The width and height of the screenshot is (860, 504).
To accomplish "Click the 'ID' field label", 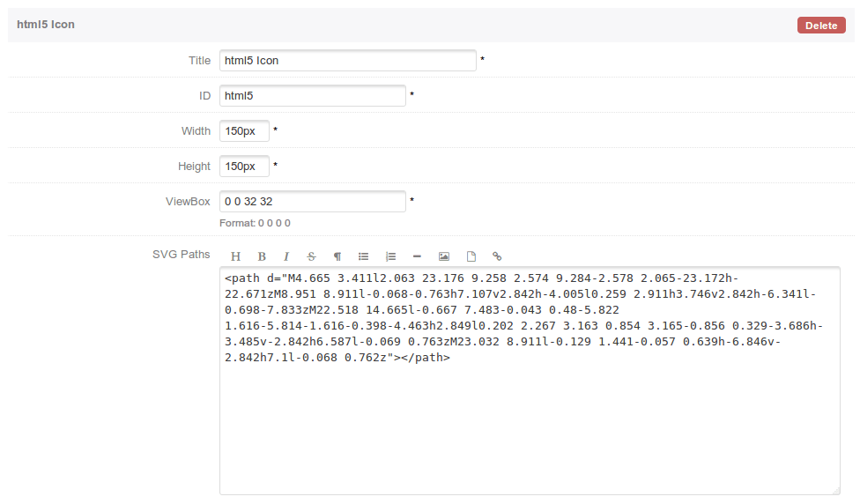I will click(x=204, y=95).
